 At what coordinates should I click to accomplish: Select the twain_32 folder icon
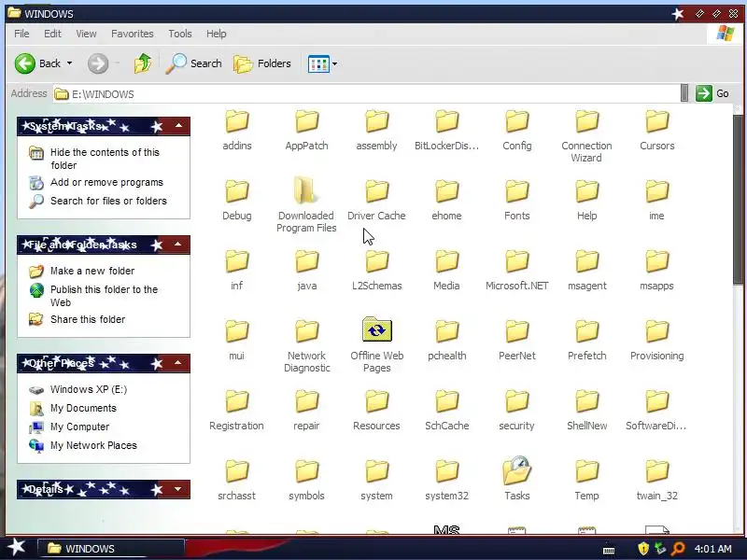(657, 471)
